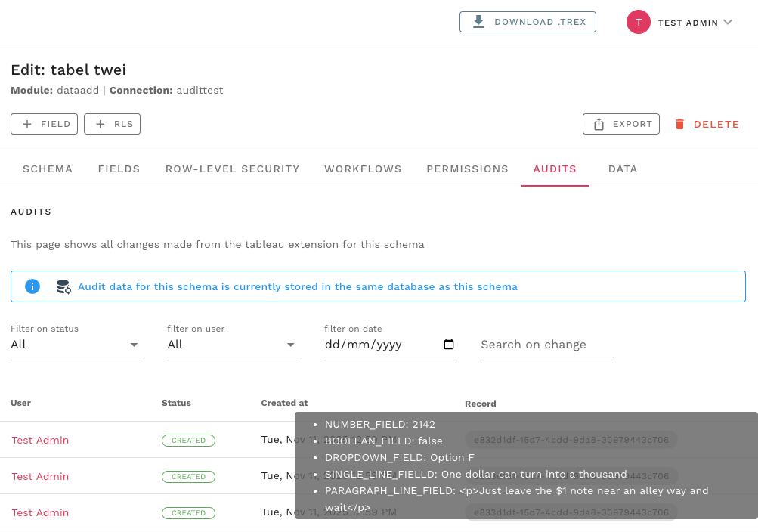758x532 pixels.
Task: Click the plus icon on RLS button
Action: 101,124
